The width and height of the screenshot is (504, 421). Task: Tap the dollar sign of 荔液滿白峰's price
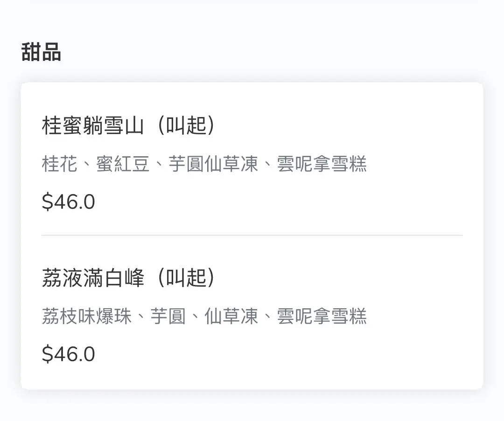coord(47,354)
